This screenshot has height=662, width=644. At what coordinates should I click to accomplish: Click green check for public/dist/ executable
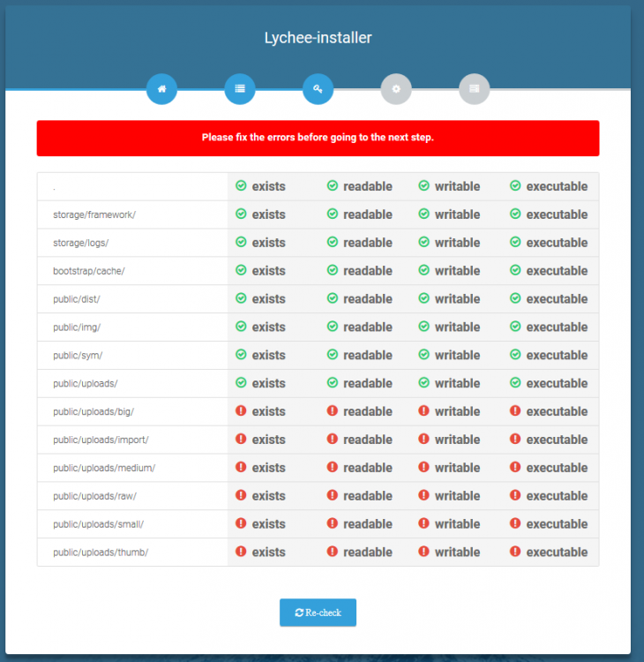(x=515, y=298)
